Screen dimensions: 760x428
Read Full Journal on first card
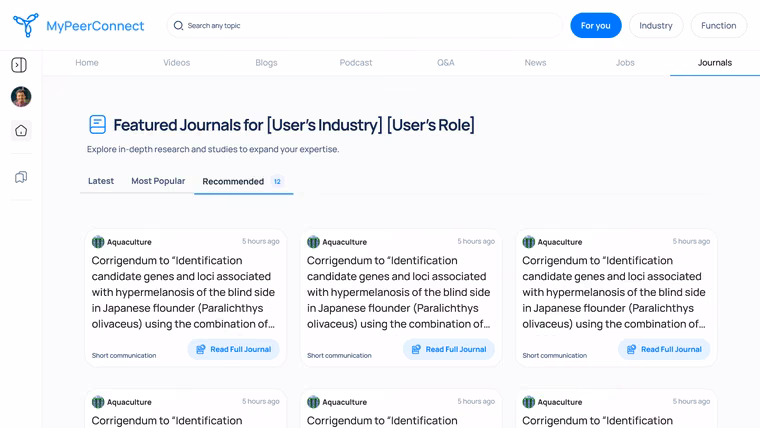click(x=234, y=349)
